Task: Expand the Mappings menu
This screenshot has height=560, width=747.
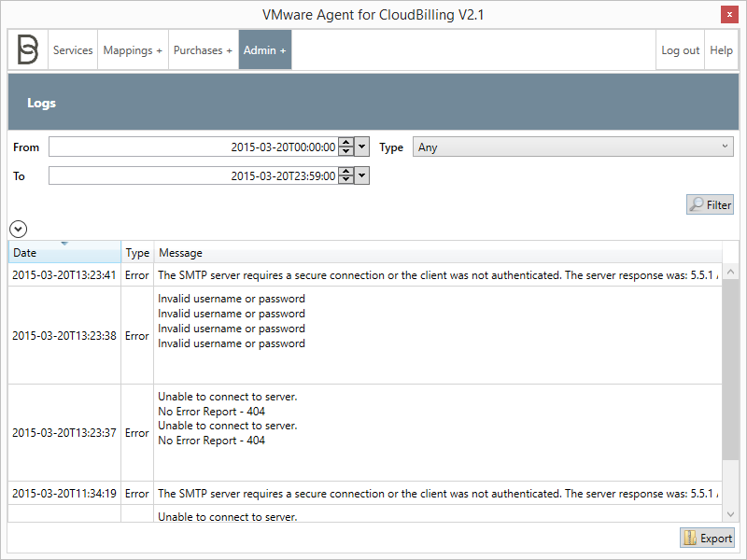Action: (x=132, y=49)
